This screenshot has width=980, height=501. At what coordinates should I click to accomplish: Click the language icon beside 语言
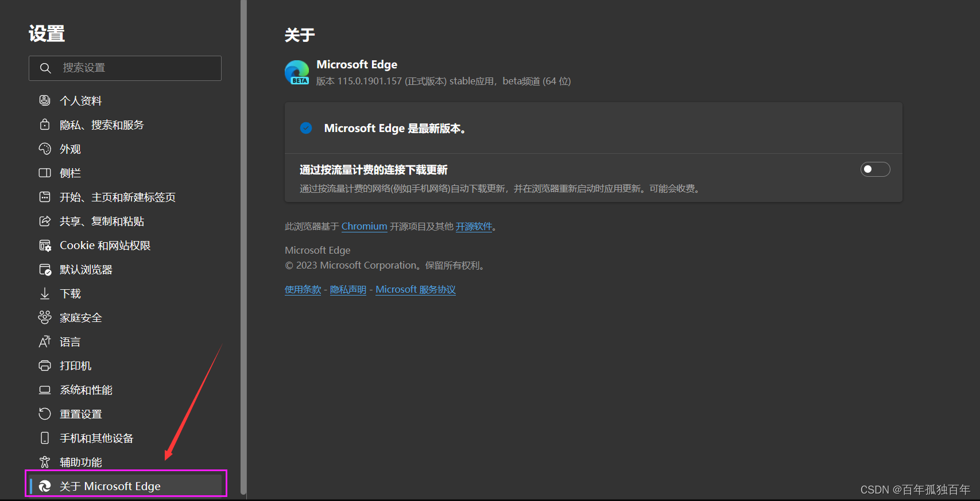coord(45,341)
